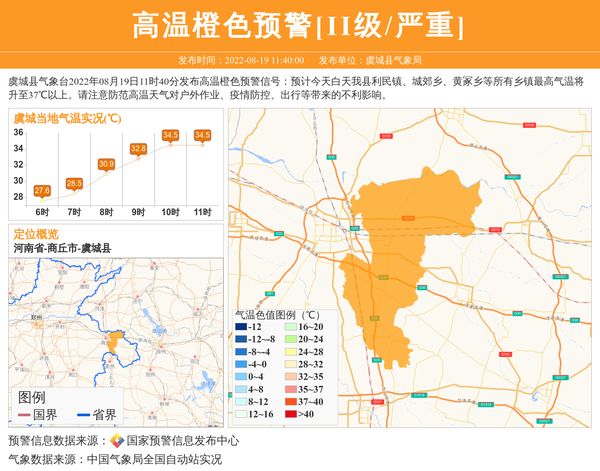This screenshot has width=600, height=471.
Task: Select the 37~40 orange legend swatch
Action: tap(291, 402)
